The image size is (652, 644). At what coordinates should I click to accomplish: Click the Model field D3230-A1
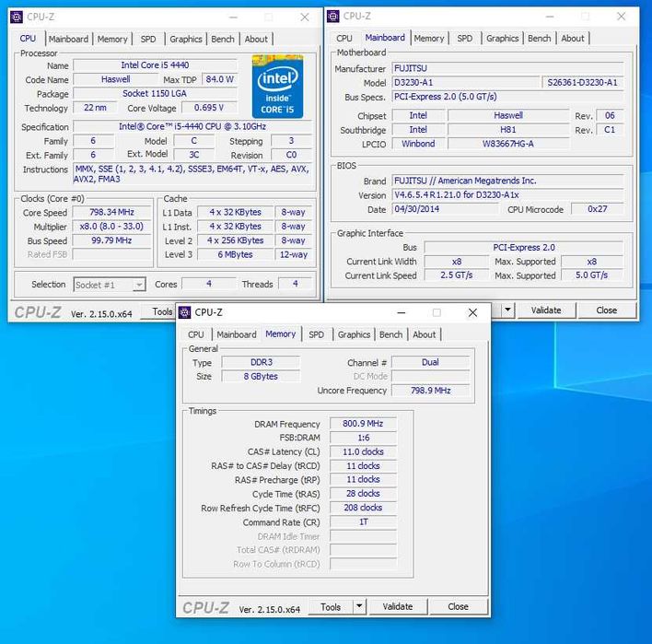(x=466, y=82)
